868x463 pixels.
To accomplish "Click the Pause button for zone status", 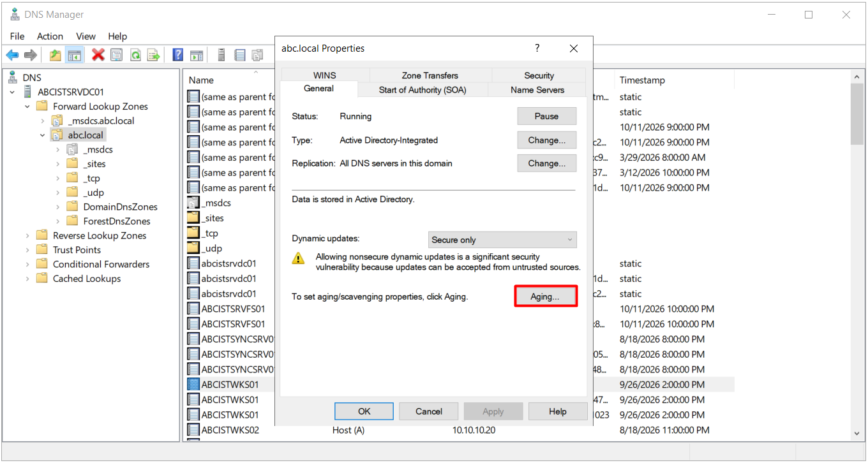I will click(x=546, y=116).
